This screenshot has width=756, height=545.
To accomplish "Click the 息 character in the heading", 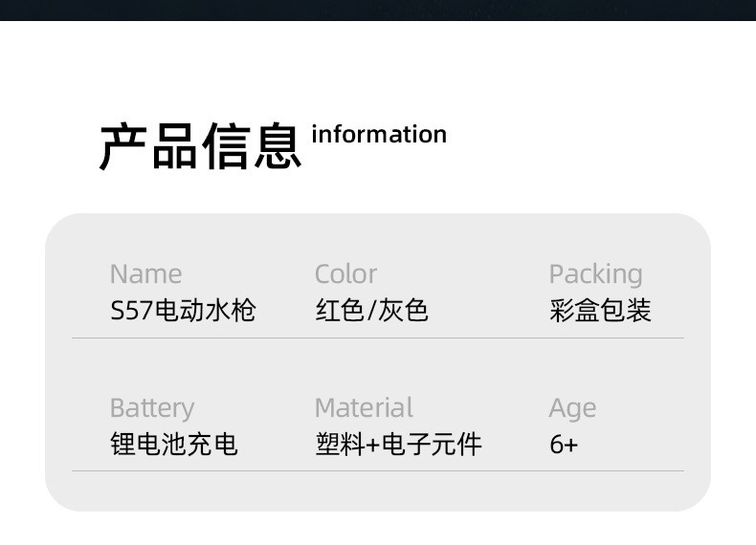I will coord(278,146).
